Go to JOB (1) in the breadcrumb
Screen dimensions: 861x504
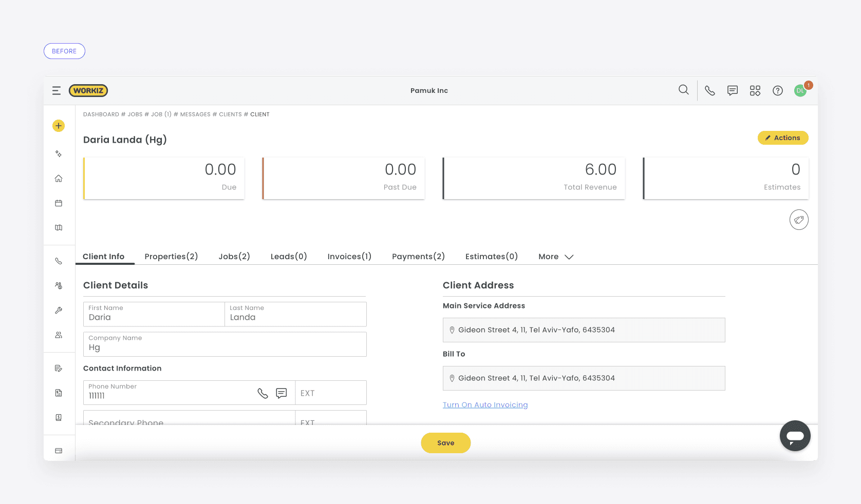pyautogui.click(x=161, y=114)
